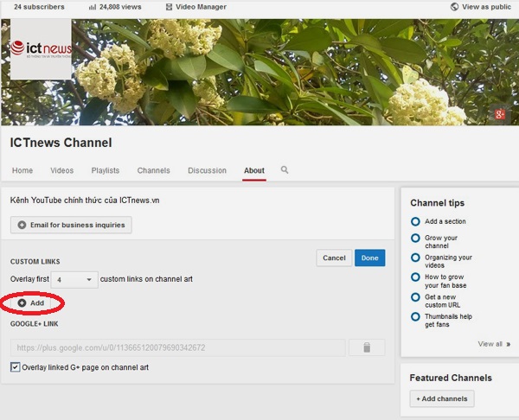Switch to the Playlists tab

[106, 170]
